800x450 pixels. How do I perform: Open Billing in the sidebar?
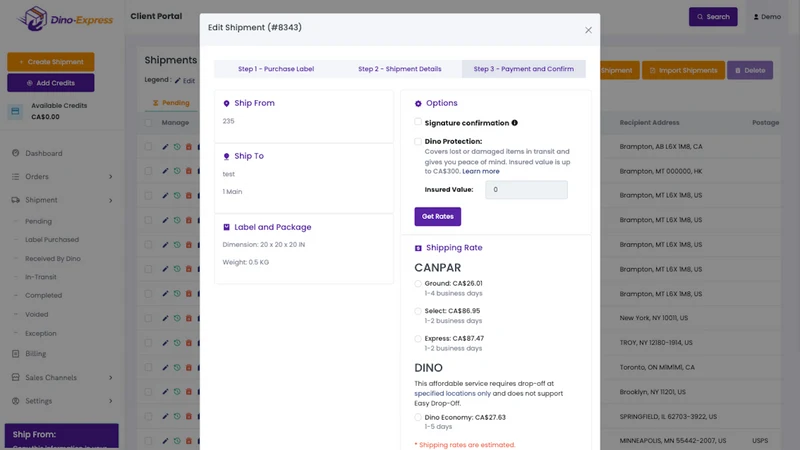click(36, 354)
